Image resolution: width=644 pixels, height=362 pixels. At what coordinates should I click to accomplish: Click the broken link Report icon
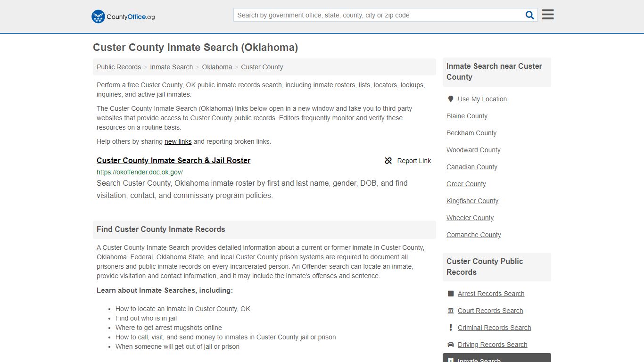388,161
